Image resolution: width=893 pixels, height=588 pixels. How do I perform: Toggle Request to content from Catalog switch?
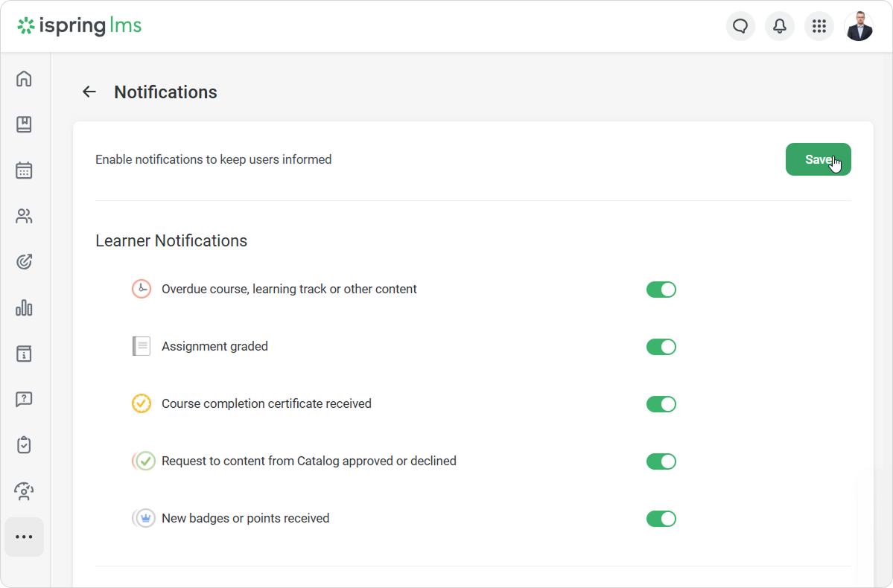pyautogui.click(x=661, y=461)
